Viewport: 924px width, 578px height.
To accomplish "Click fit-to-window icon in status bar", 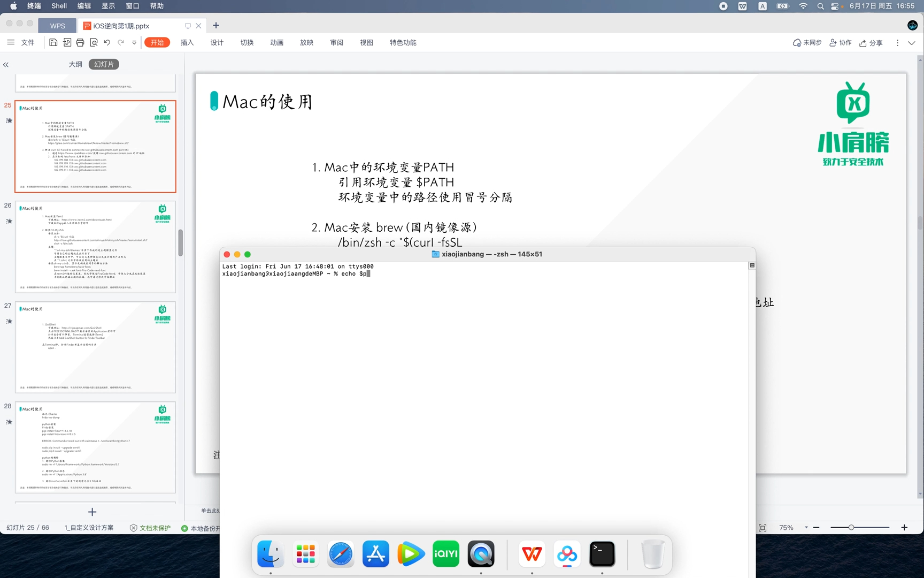I will 763,528.
